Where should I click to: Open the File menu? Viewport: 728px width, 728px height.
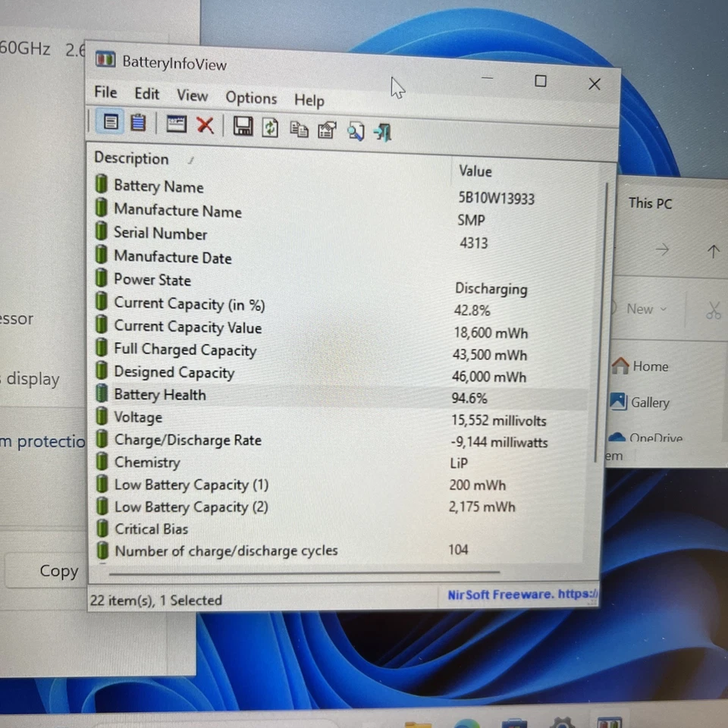click(105, 92)
